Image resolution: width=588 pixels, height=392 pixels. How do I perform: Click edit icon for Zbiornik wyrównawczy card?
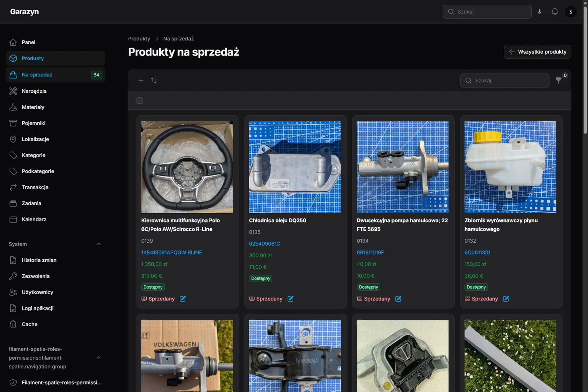[506, 299]
